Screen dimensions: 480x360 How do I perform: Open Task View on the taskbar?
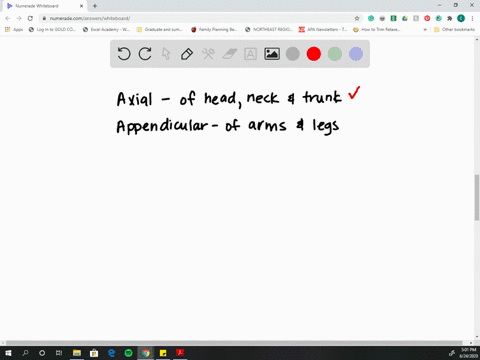point(59,353)
